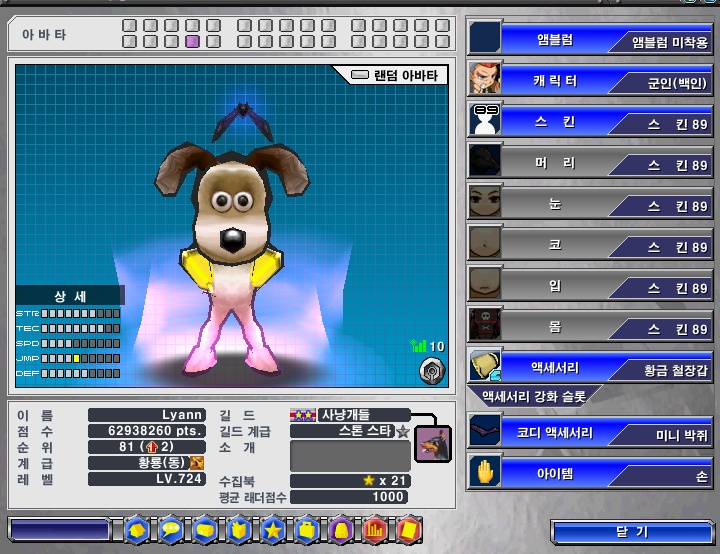Click the yellow JMP stat segment
The width and height of the screenshot is (720, 554).
click(x=77, y=358)
